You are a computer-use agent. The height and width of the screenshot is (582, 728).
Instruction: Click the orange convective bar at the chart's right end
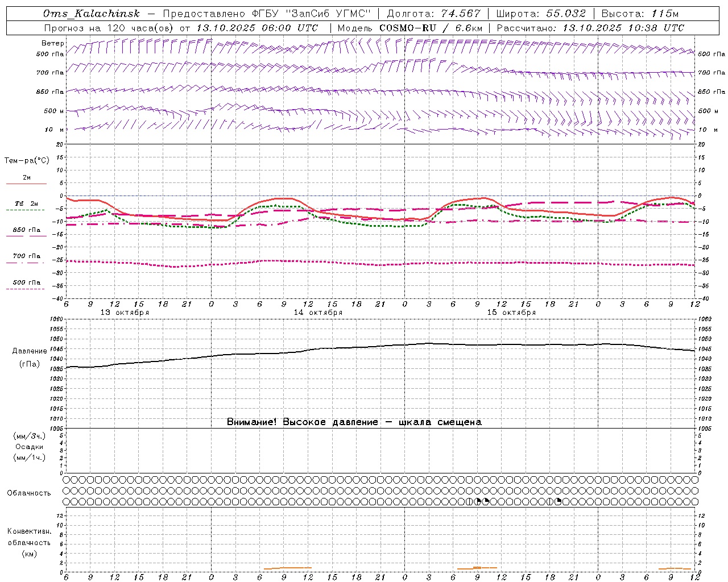click(675, 568)
